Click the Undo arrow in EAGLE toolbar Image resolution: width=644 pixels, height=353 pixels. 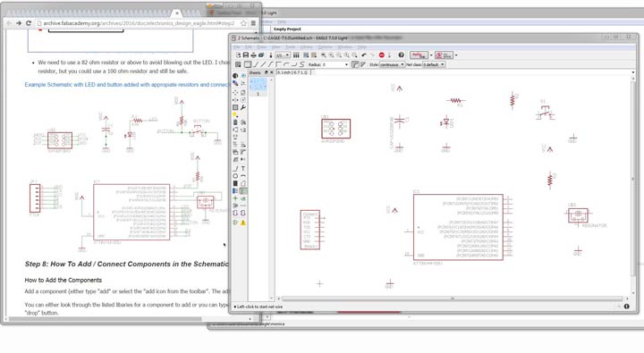tap(364, 55)
